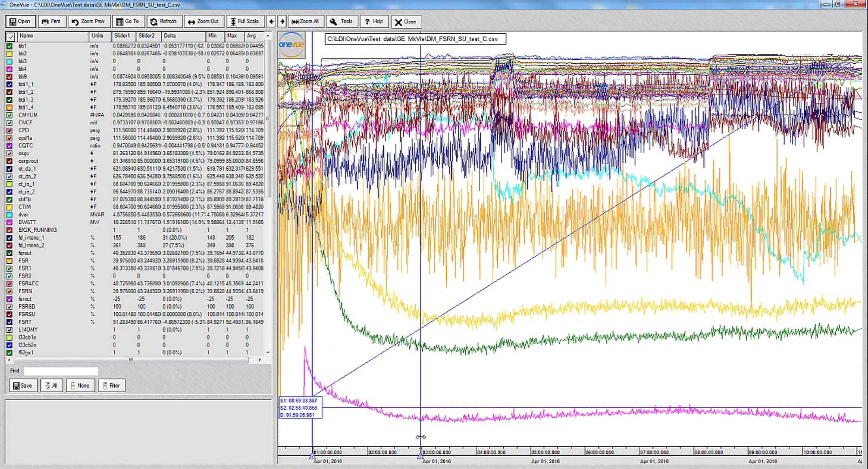The image size is (868, 469).
Task: Toggle the FSRN signal checkbox
Action: click(x=10, y=291)
